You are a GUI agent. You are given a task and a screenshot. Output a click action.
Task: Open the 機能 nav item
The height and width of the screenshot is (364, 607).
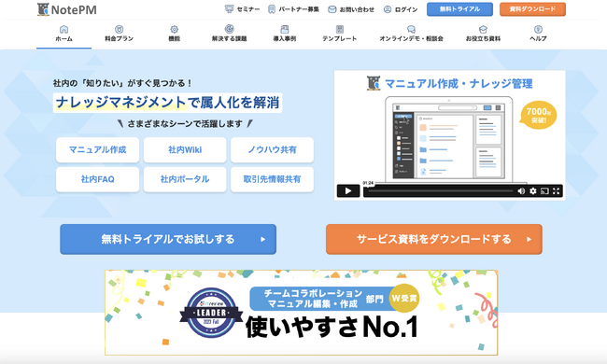(175, 34)
